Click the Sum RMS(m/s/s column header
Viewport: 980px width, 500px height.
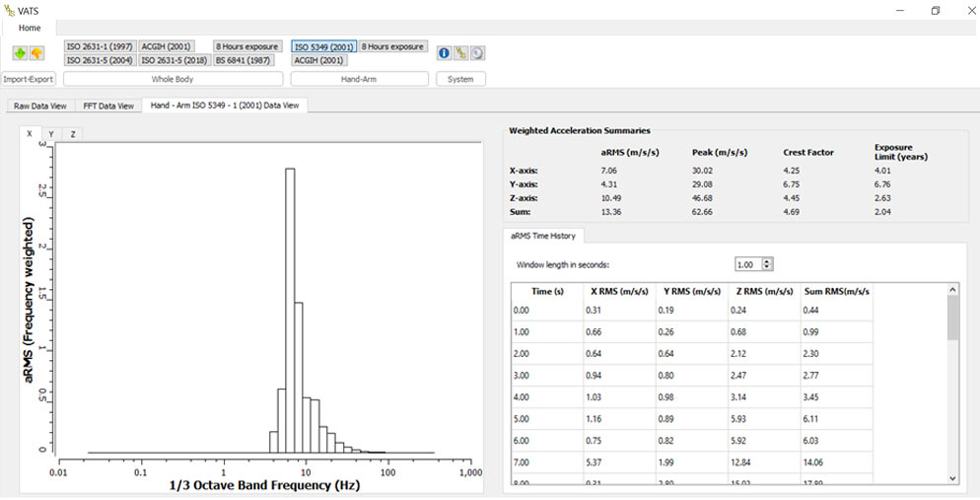click(837, 291)
